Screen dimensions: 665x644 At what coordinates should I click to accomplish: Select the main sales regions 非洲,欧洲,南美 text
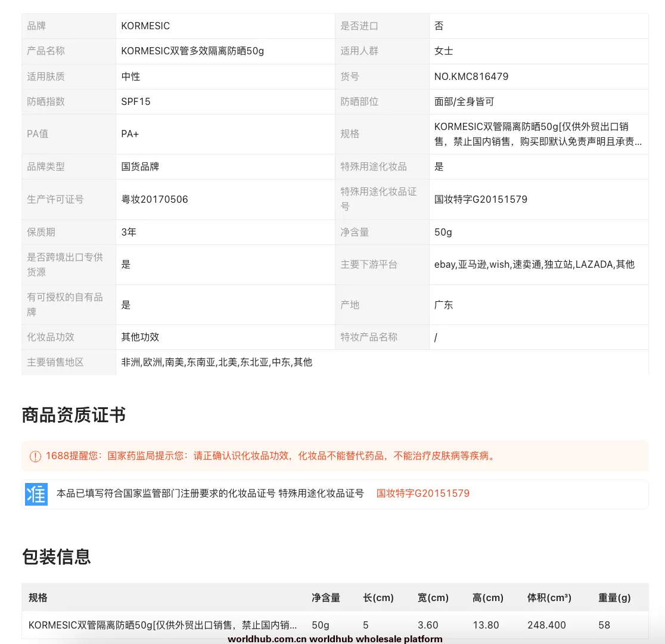tap(217, 362)
